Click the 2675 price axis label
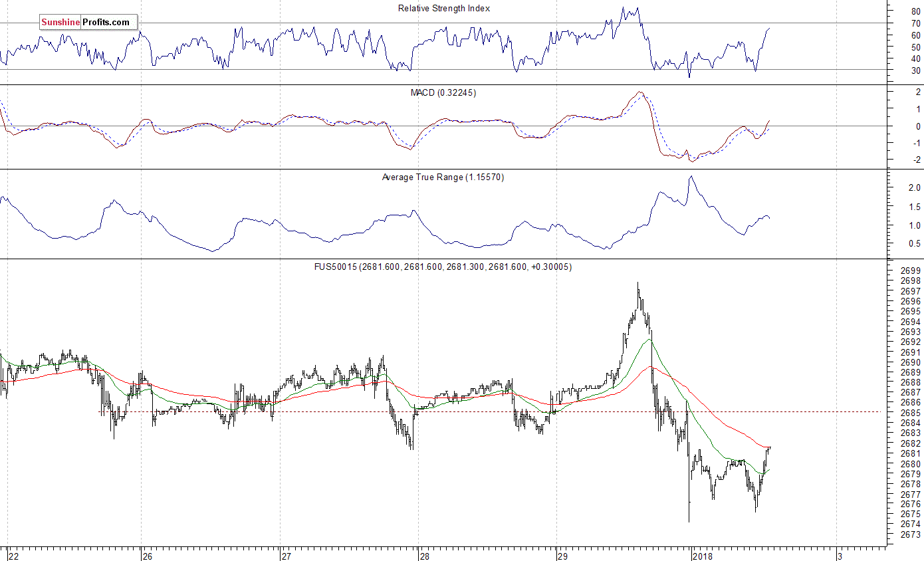The height and width of the screenshot is (561, 924). [911, 514]
